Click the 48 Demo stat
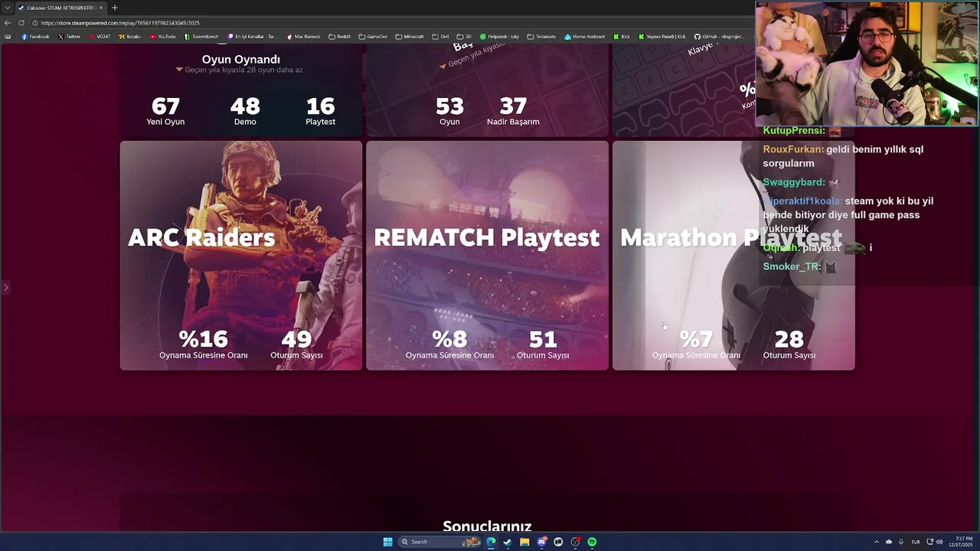 click(245, 111)
